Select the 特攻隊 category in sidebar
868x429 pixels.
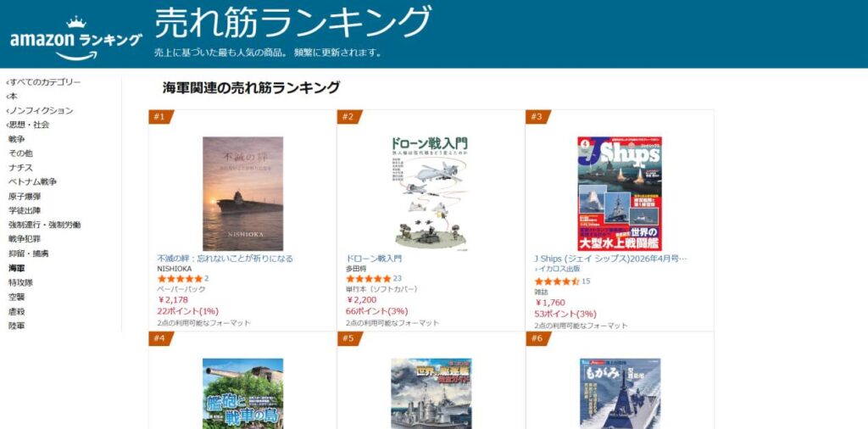(x=20, y=282)
